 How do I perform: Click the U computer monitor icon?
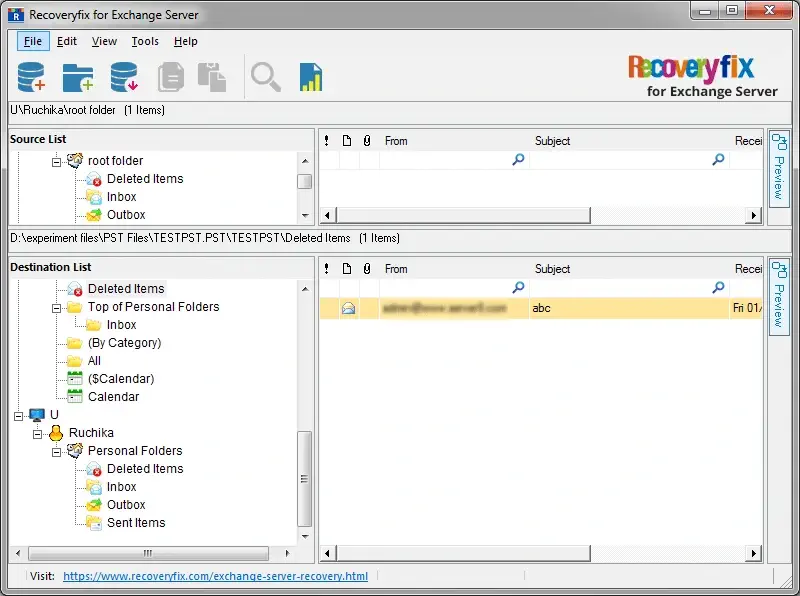tap(37, 415)
